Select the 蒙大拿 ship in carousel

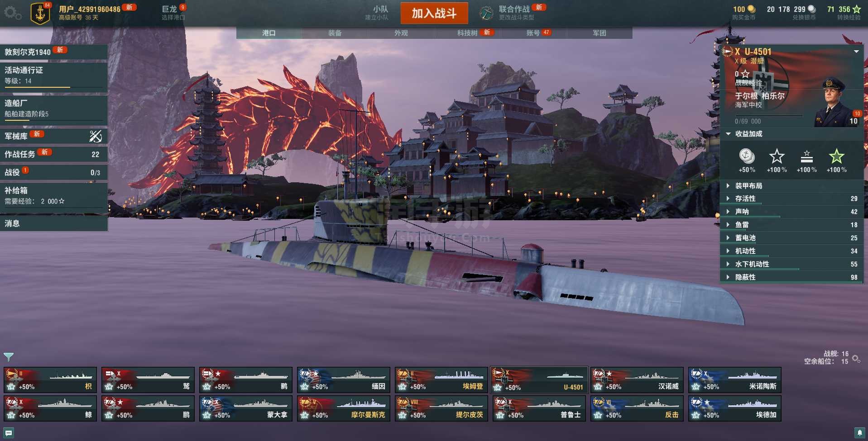point(246,408)
